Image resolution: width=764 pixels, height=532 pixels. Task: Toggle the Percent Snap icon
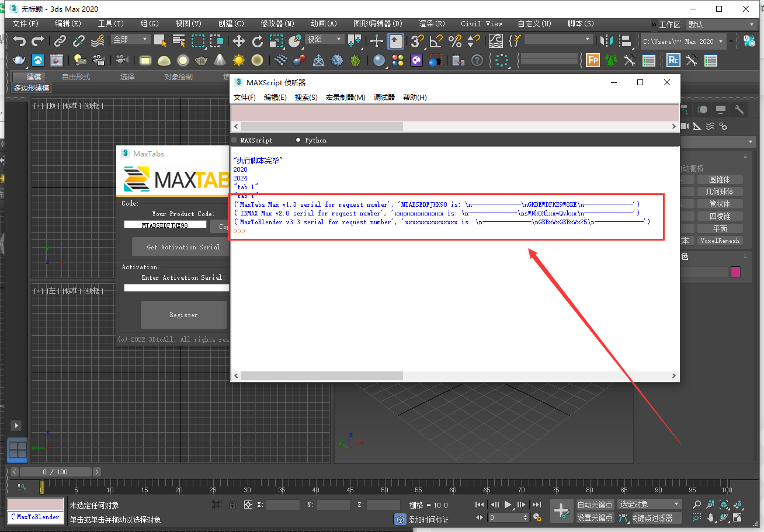click(x=454, y=41)
